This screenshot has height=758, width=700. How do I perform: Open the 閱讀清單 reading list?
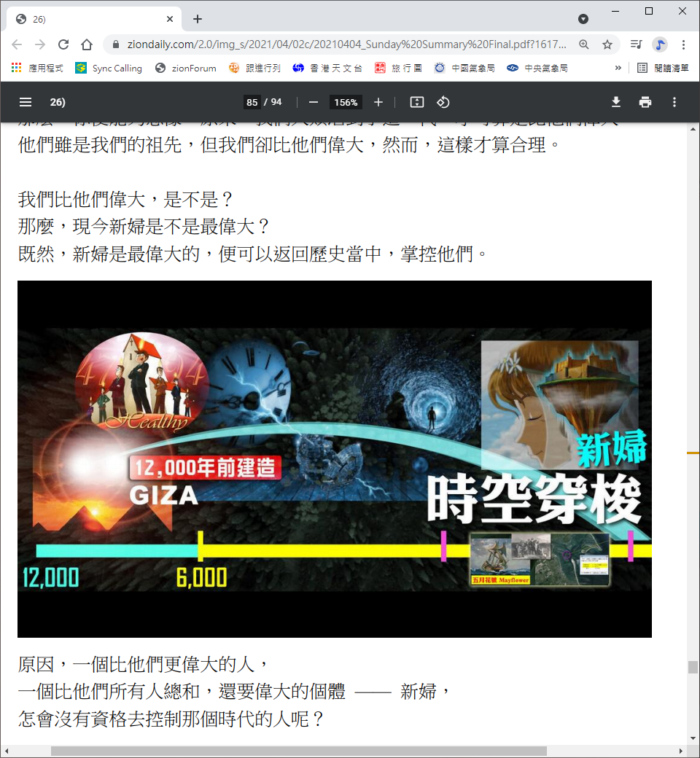(x=664, y=69)
